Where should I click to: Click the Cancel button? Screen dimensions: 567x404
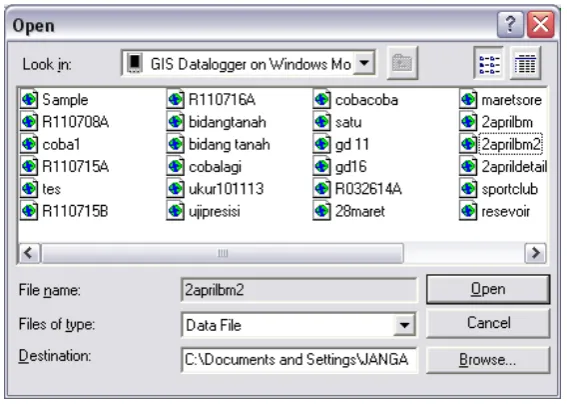488,323
